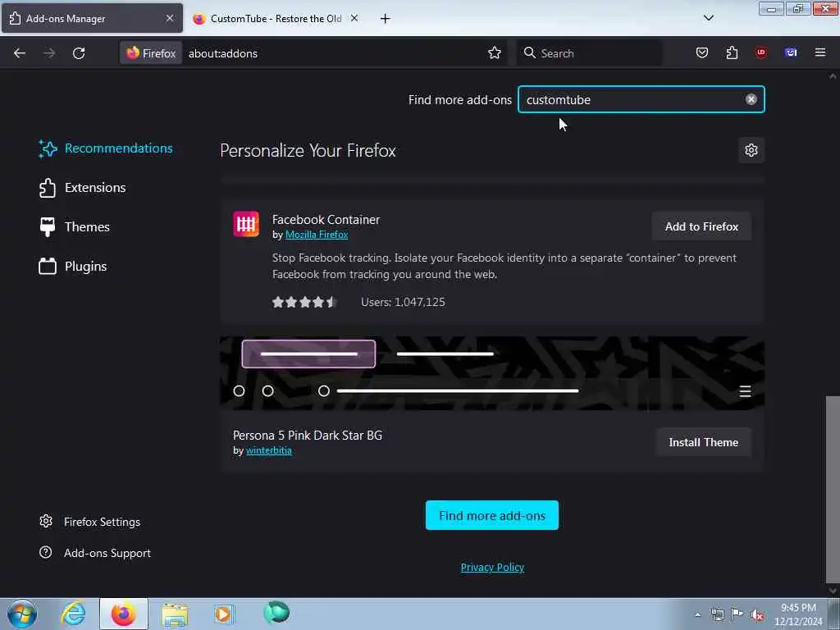Reload the current page
840x630 pixels.
[79, 53]
